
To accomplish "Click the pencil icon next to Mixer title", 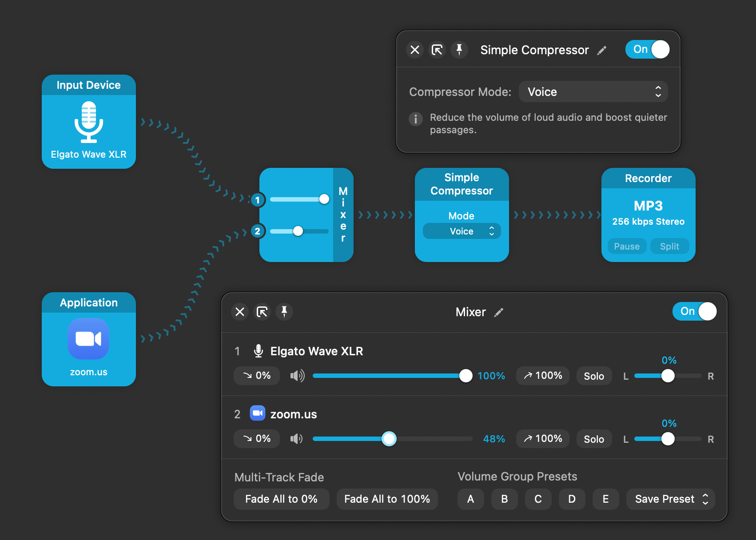I will [499, 312].
